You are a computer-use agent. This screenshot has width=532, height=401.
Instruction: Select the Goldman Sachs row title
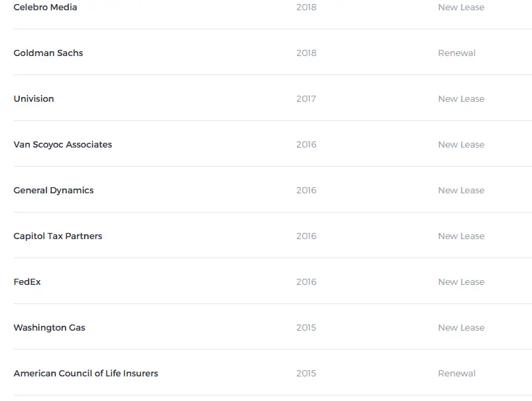[48, 53]
